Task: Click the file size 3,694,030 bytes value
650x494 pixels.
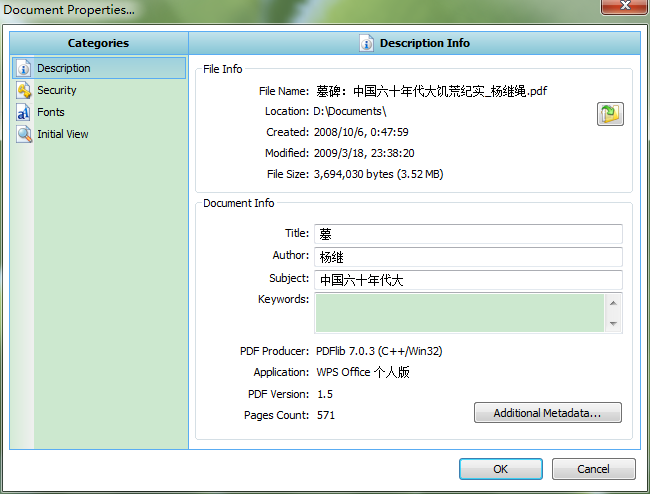Action: (378, 174)
